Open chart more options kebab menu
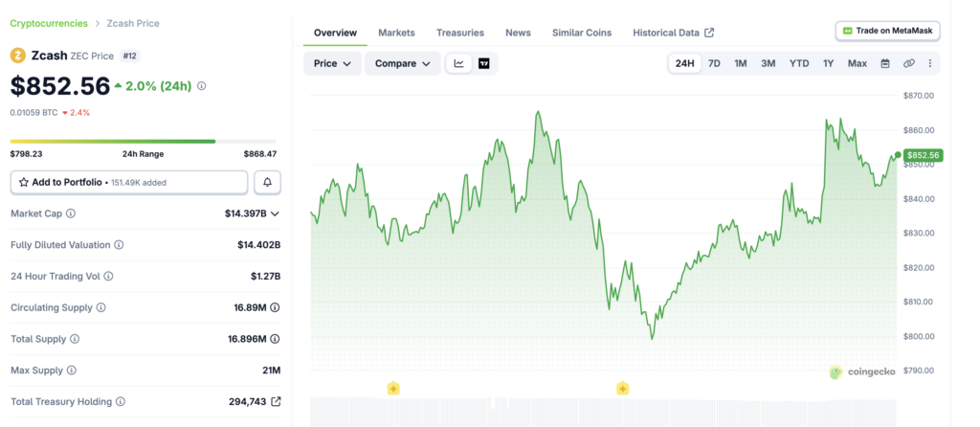This screenshot has width=980, height=427. [x=930, y=64]
